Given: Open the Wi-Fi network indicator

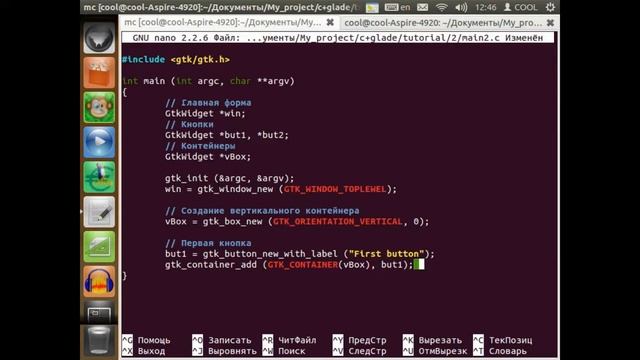Looking at the screenshot, I should (442, 7).
